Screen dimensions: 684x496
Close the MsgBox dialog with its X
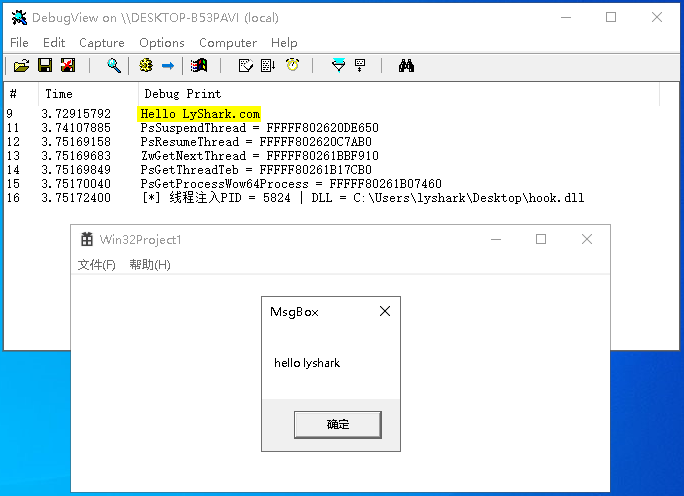coord(385,311)
